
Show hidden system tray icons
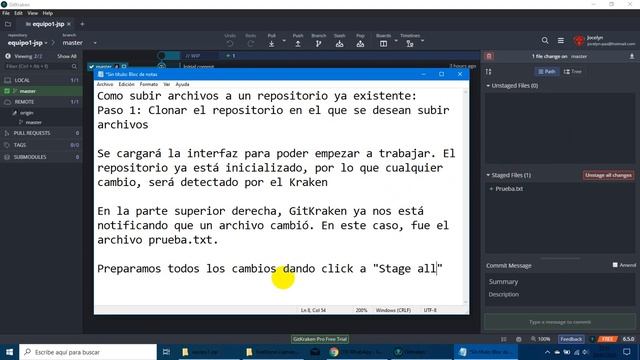pyautogui.click(x=547, y=352)
